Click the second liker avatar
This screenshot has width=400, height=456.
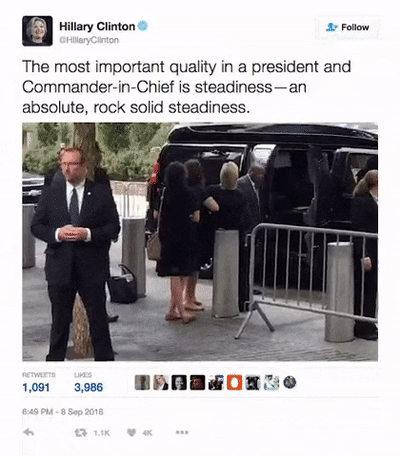coord(161,383)
